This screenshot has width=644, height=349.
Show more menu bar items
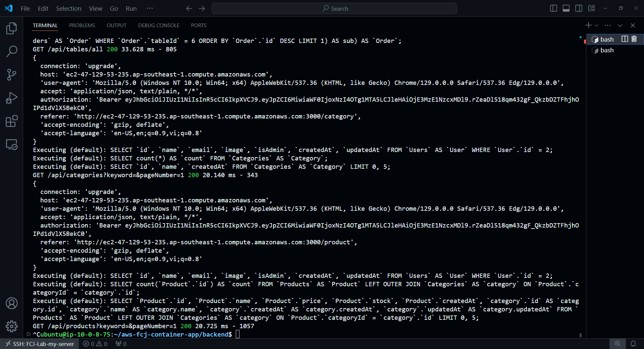(x=150, y=8)
